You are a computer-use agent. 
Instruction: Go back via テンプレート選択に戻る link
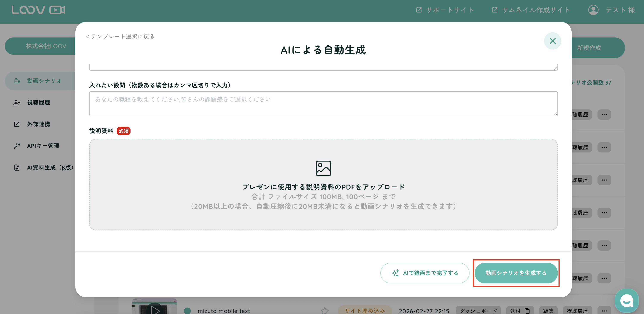[120, 36]
